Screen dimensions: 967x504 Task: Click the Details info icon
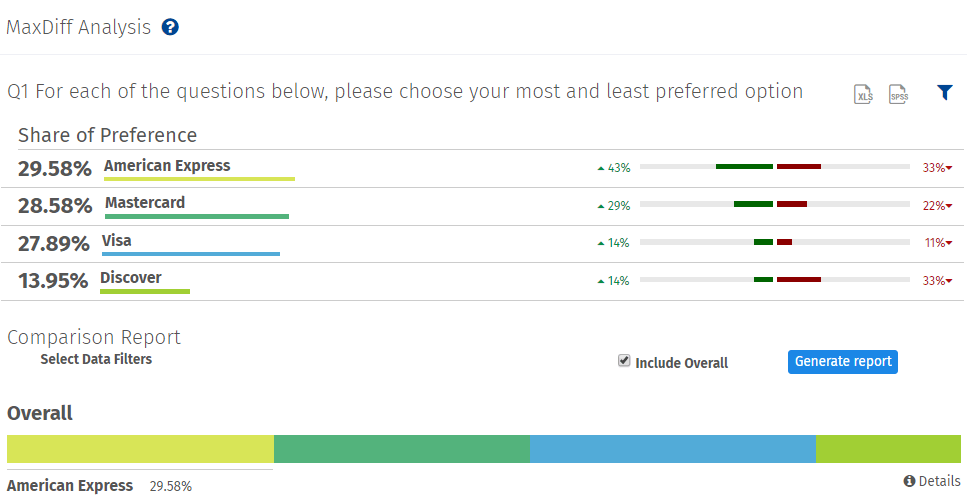(909, 482)
